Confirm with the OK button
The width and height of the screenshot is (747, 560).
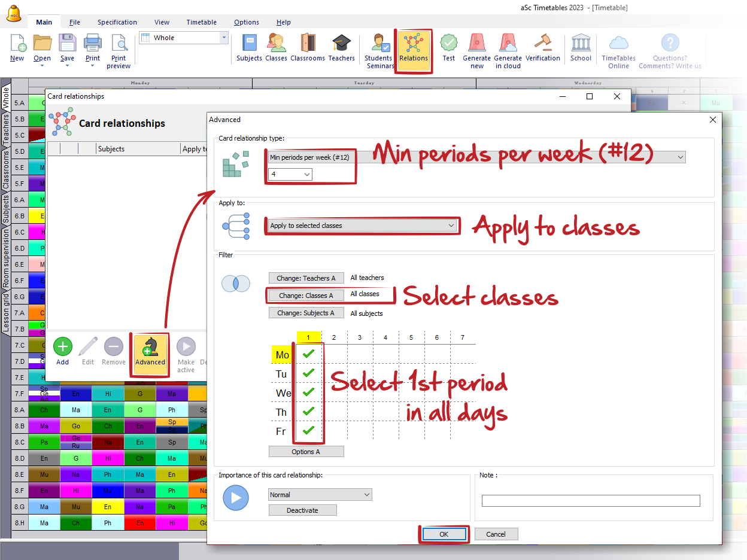(444, 534)
